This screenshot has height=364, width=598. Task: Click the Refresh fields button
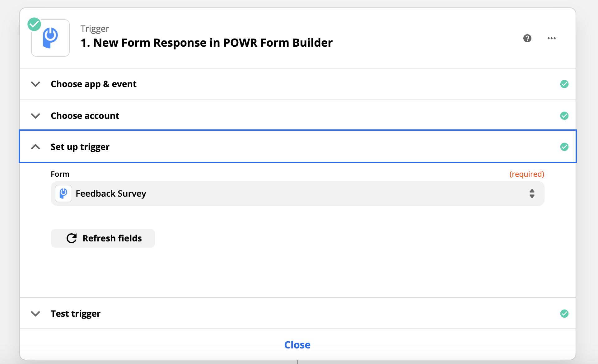(103, 238)
